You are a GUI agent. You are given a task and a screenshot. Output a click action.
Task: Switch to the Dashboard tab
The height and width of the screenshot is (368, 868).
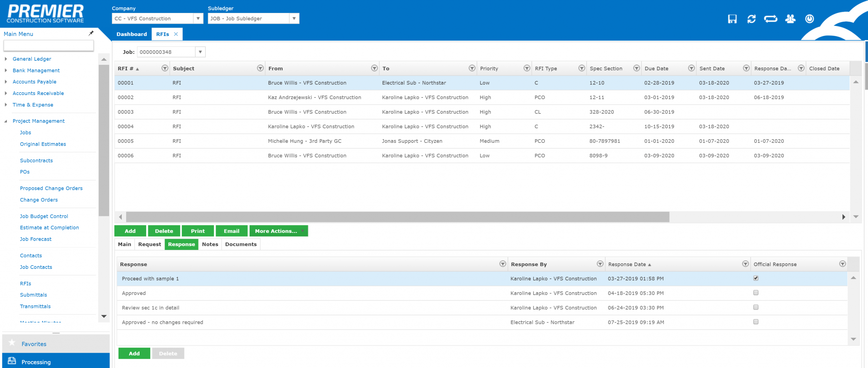tap(132, 34)
